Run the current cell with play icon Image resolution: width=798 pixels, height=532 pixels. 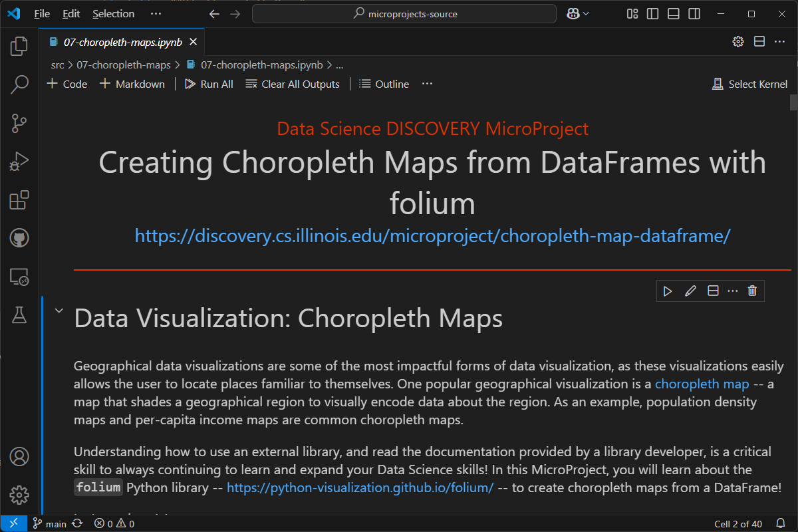[668, 291]
